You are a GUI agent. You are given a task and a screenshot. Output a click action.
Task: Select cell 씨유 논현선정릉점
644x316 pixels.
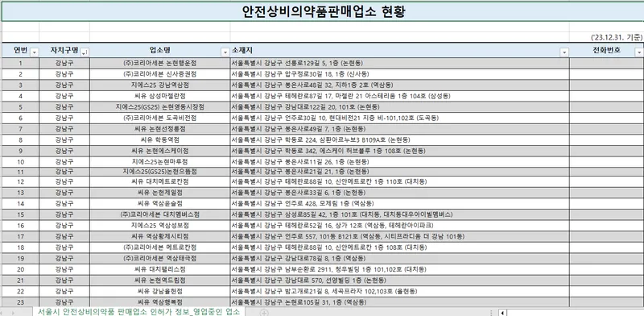pos(159,129)
